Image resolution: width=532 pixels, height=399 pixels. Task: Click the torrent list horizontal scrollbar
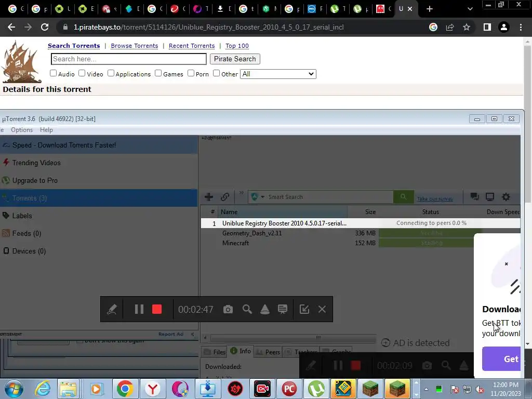[x=293, y=338]
